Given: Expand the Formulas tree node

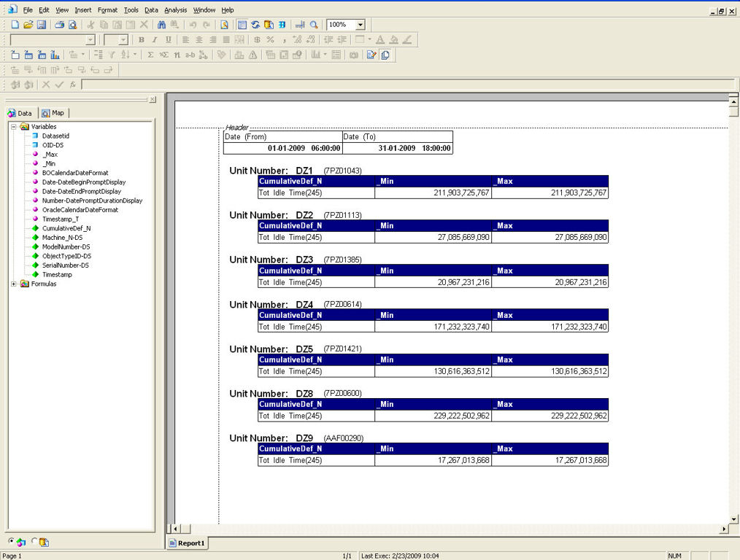Looking at the screenshot, I should click(12, 284).
